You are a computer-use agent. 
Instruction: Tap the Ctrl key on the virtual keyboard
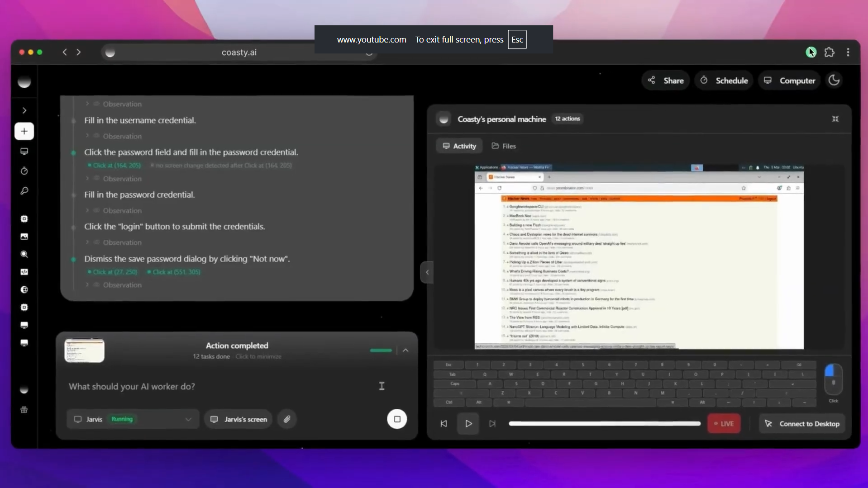click(448, 402)
